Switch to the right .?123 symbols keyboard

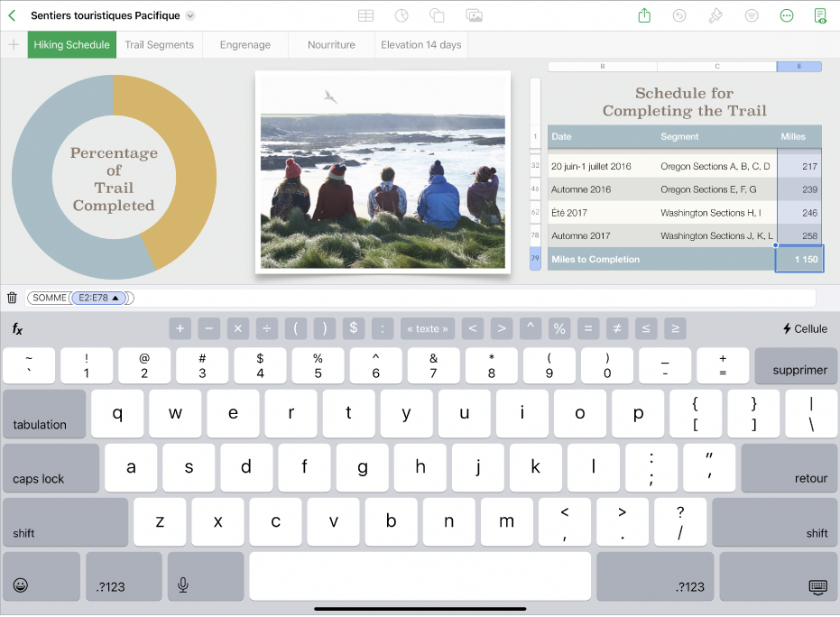point(655,576)
